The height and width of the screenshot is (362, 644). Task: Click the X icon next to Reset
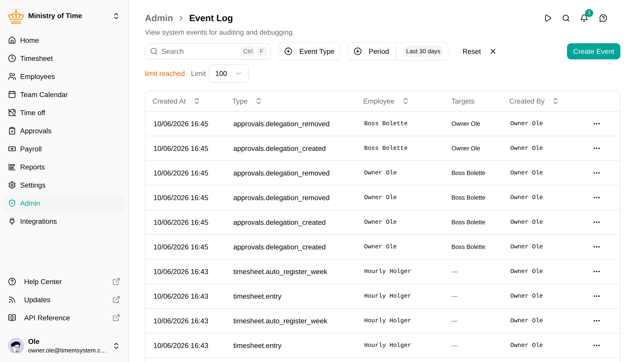tap(493, 51)
